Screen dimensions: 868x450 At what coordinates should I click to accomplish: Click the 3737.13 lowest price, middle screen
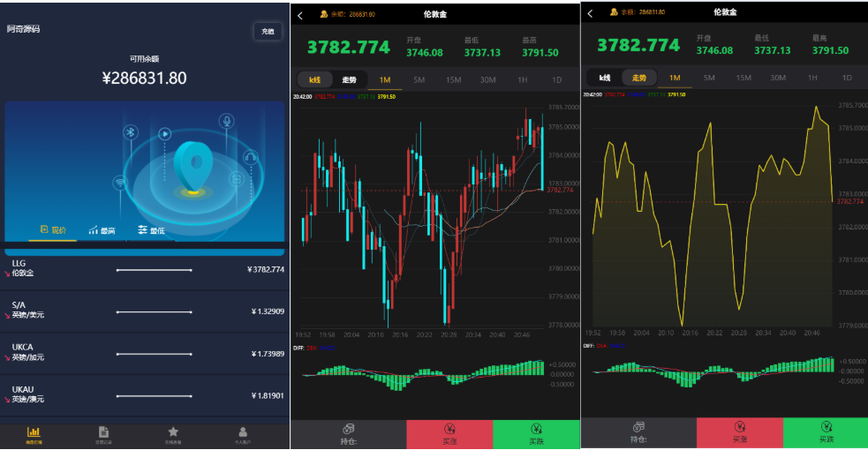(x=482, y=53)
